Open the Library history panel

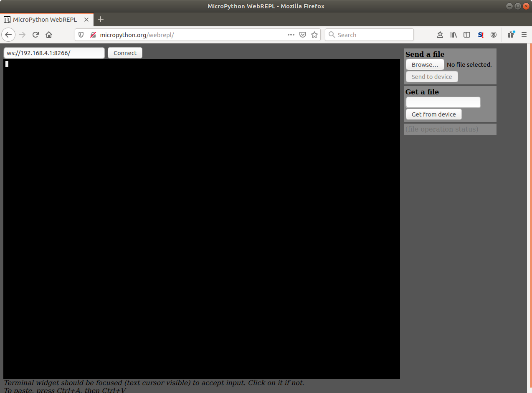pos(453,35)
